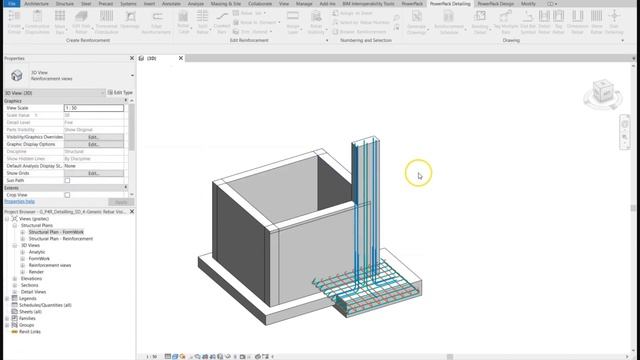640x360 pixels.
Task: Close the Project Browser panel
Action: [x=132, y=212]
